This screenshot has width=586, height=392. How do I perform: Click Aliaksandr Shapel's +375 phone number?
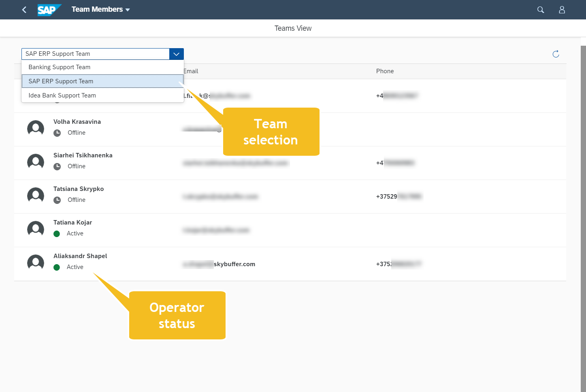[x=399, y=264]
